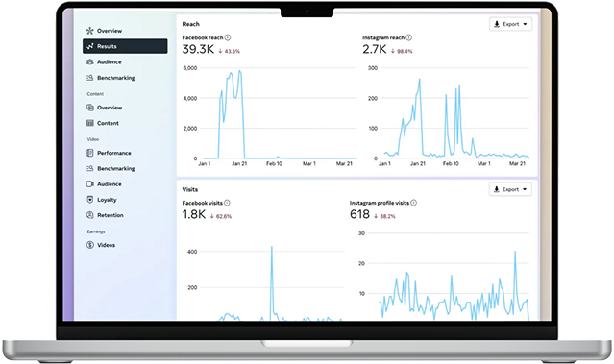Screen dimensions: 614x364
Task: Click the 62.6% decrease indicator
Action: tap(221, 216)
